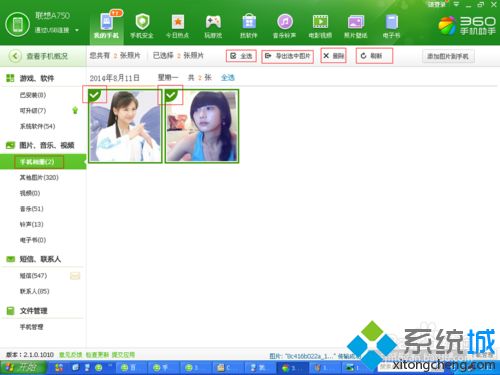The image size is (500, 375).
Task: Open today's hot topics star icon
Action: (178, 22)
